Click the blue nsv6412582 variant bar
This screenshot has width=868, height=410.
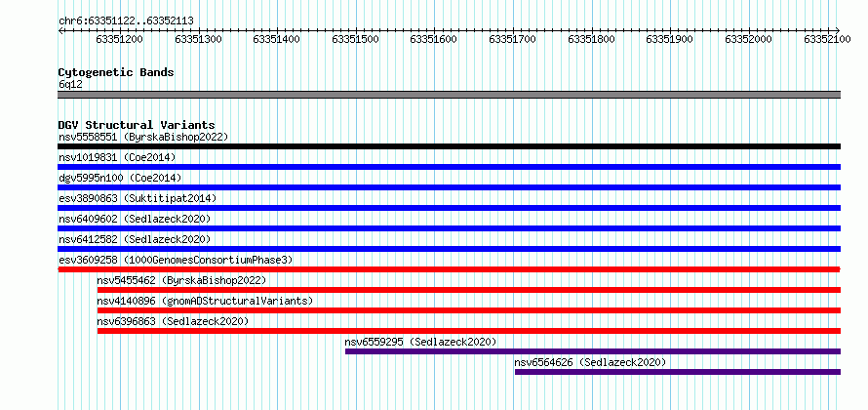449,249
